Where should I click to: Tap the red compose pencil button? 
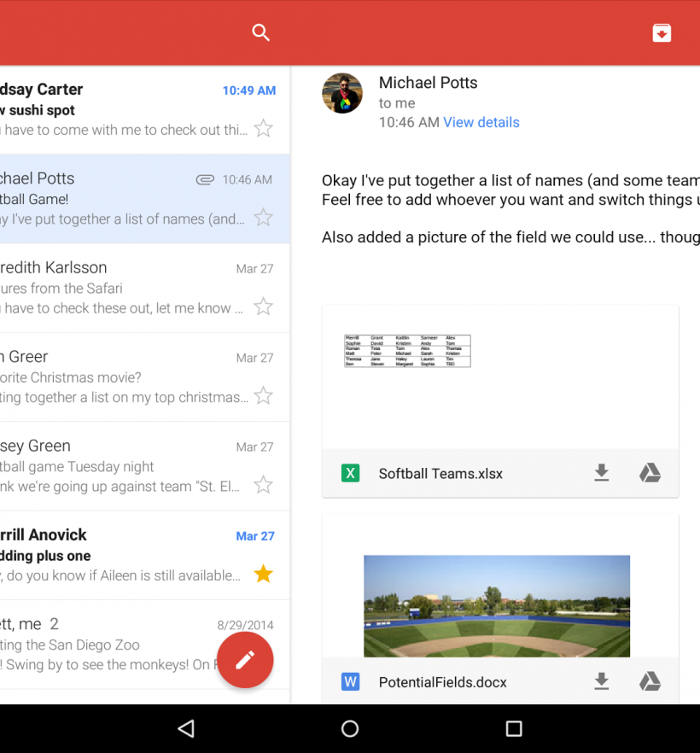245,660
